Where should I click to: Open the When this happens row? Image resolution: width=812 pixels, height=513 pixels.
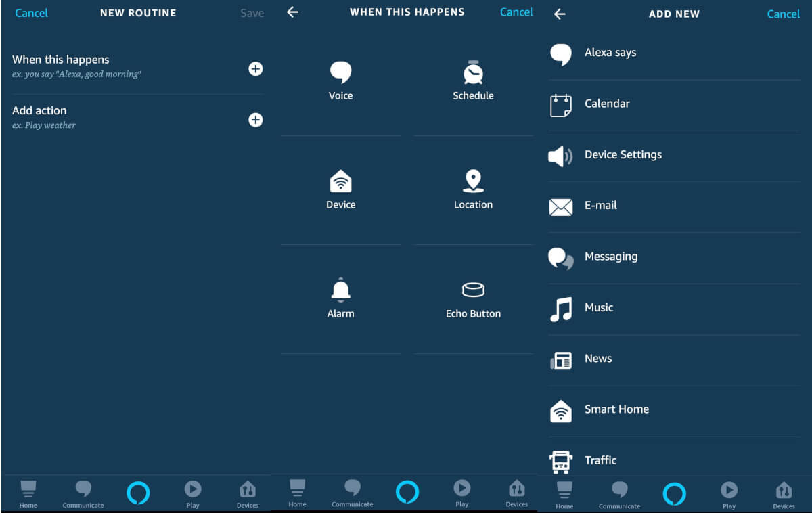point(137,68)
